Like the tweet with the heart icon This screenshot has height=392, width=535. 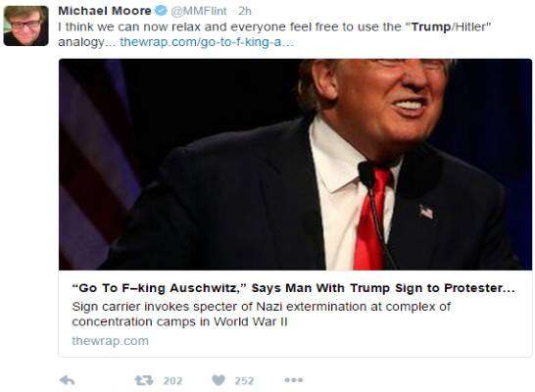pos(219,380)
